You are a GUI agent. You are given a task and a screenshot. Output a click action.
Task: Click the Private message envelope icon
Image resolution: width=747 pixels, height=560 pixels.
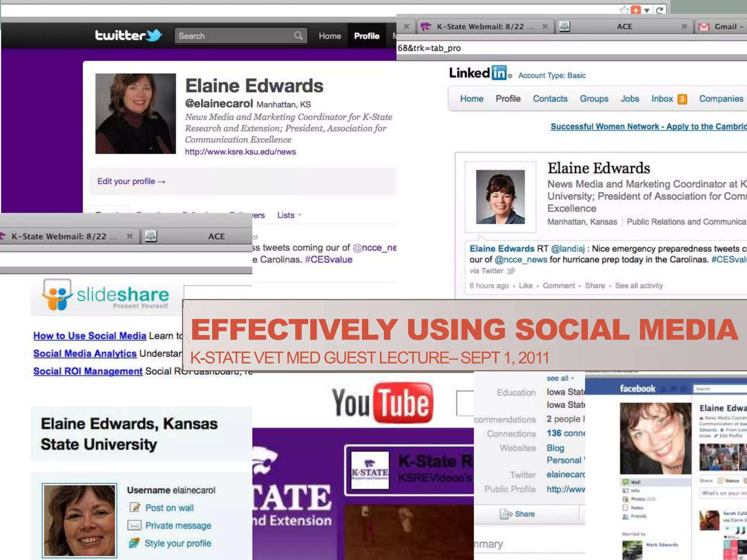134,525
